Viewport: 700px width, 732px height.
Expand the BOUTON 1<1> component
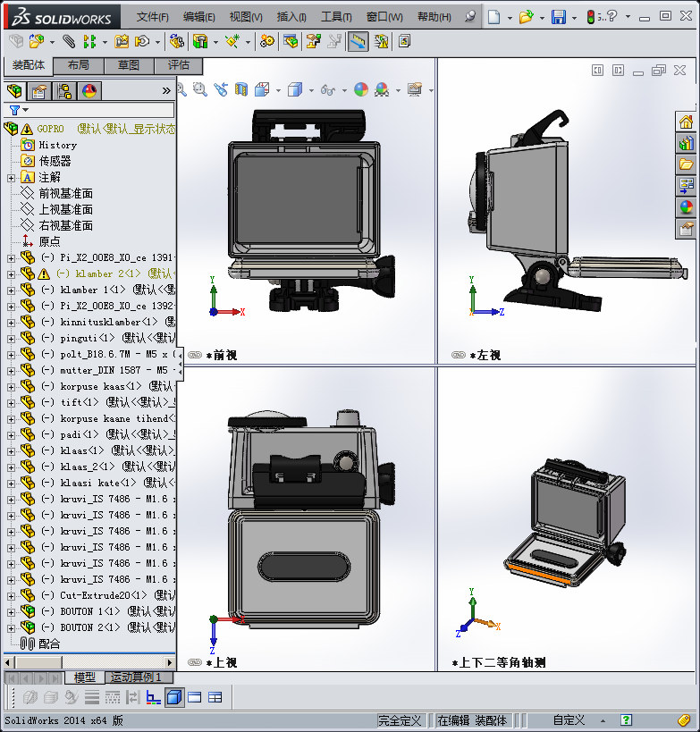click(x=12, y=612)
